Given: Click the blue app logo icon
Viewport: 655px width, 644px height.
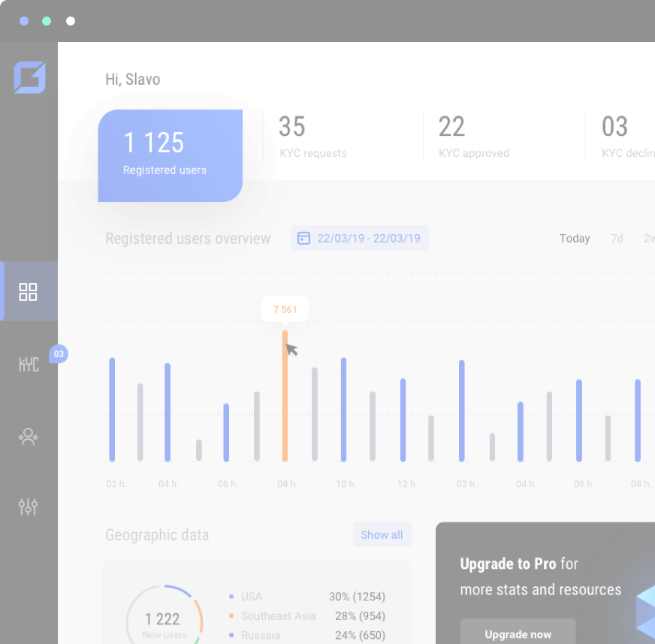Looking at the screenshot, I should pos(29,77).
